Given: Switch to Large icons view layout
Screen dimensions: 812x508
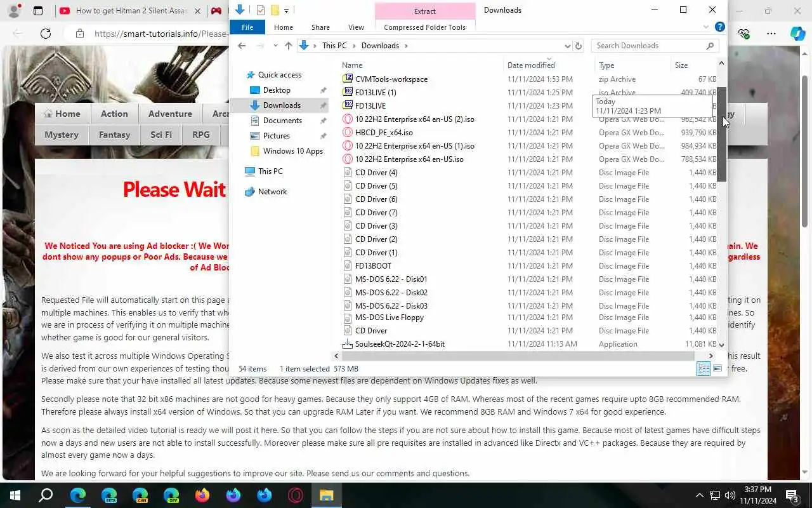Looking at the screenshot, I should click(717, 368).
